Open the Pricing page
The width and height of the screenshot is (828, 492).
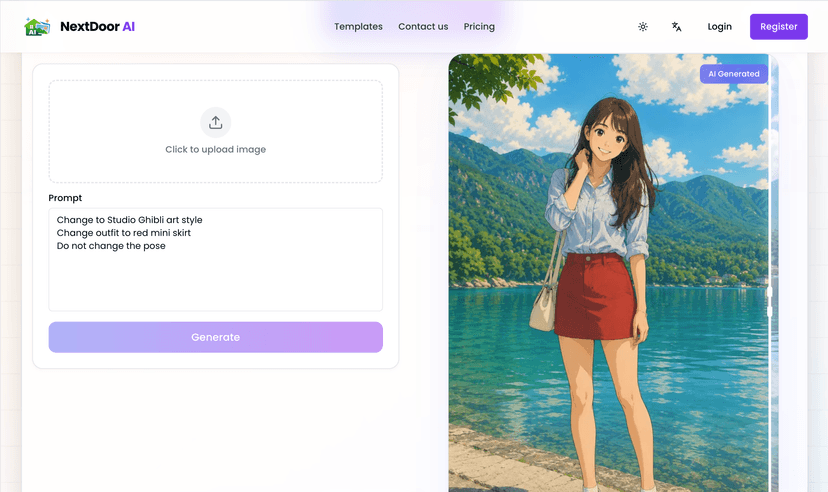(479, 26)
